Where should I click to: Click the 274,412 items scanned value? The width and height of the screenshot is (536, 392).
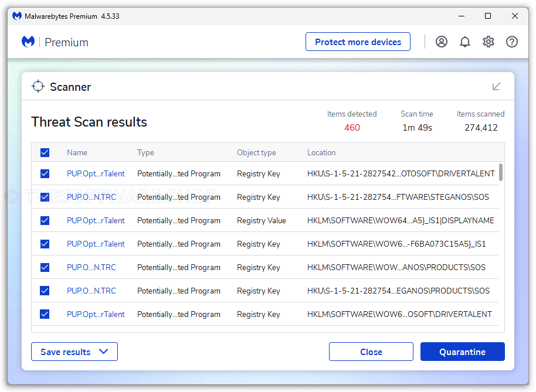point(481,128)
